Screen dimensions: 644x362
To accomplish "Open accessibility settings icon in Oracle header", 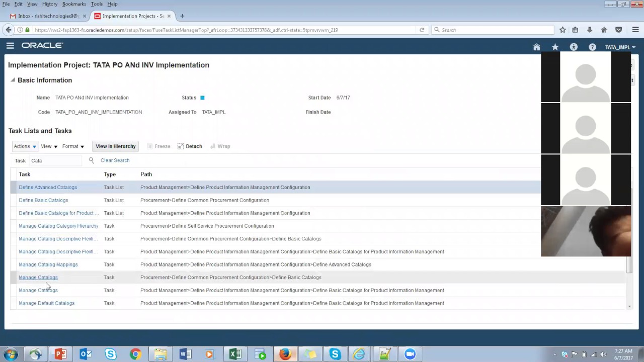I will click(574, 47).
